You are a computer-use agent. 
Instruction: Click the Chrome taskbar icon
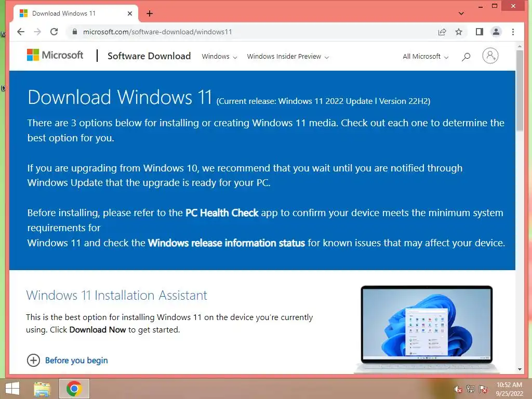coord(74,389)
